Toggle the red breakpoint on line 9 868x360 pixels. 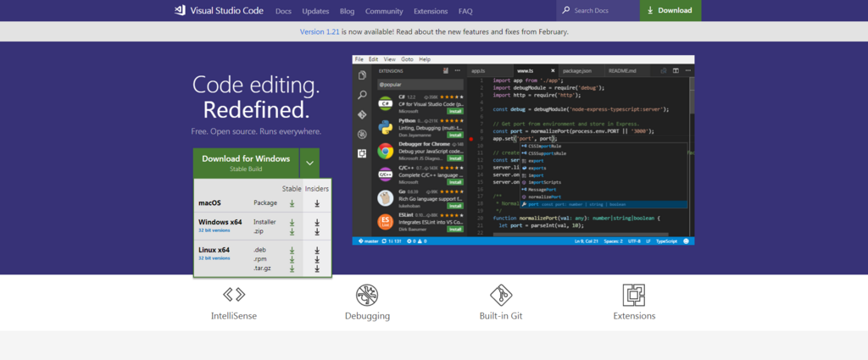[x=471, y=139]
